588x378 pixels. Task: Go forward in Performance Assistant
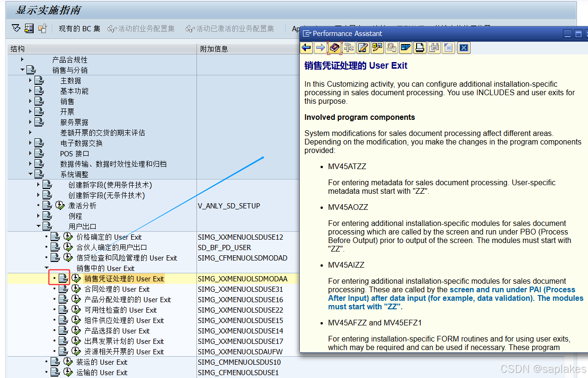pyautogui.click(x=321, y=47)
